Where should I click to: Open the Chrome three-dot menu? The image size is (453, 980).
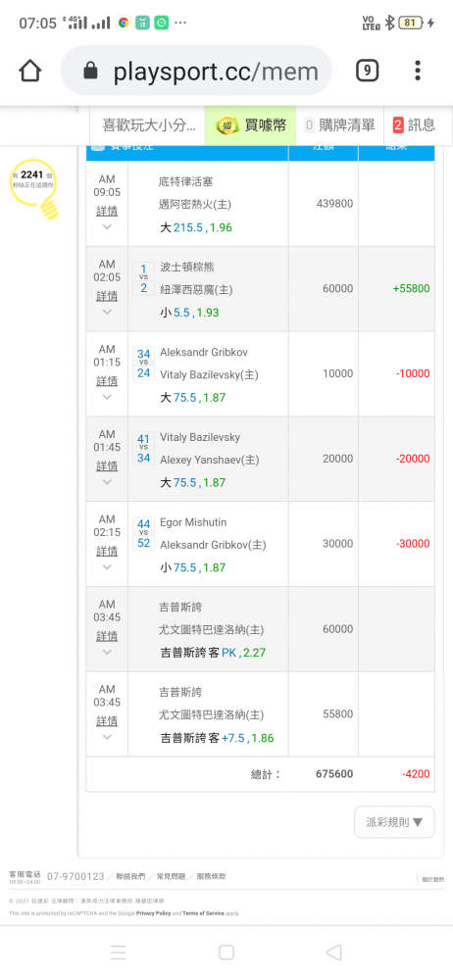pyautogui.click(x=418, y=71)
